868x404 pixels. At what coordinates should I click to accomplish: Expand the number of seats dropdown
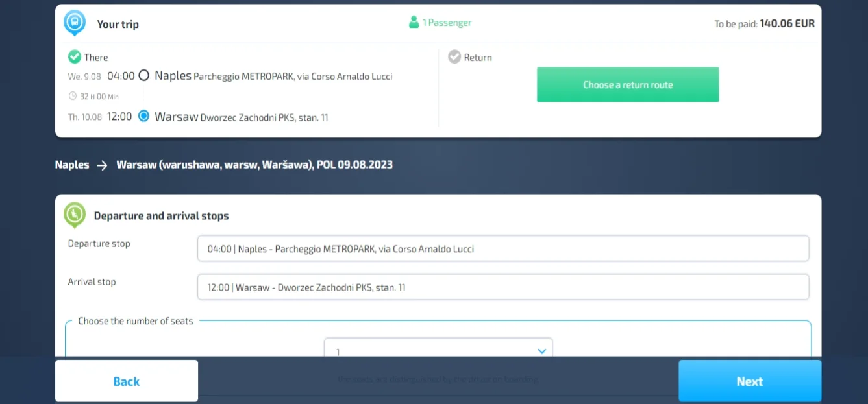(438, 349)
